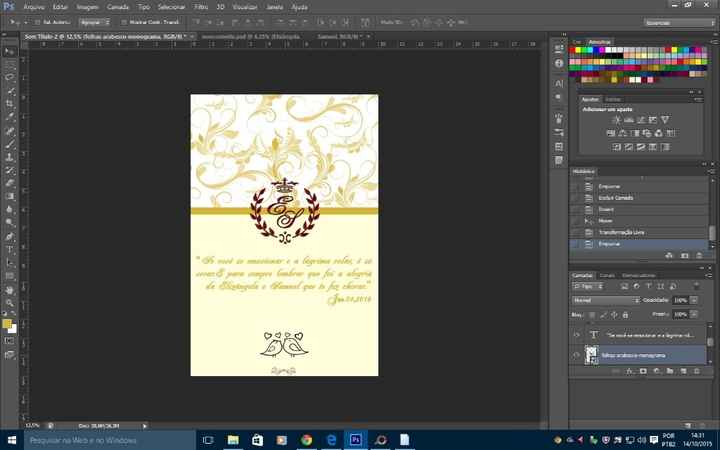
Task: Open the layer filter Tipo dropdown
Action: coord(587,286)
